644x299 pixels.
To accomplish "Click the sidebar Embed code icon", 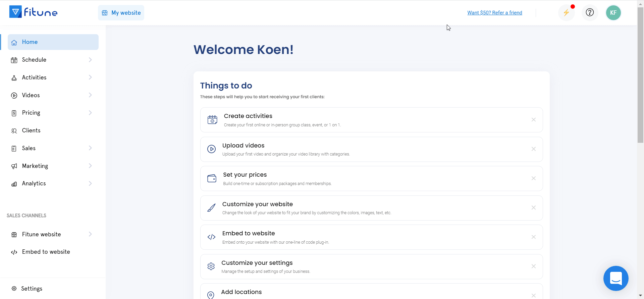I will 14,252.
